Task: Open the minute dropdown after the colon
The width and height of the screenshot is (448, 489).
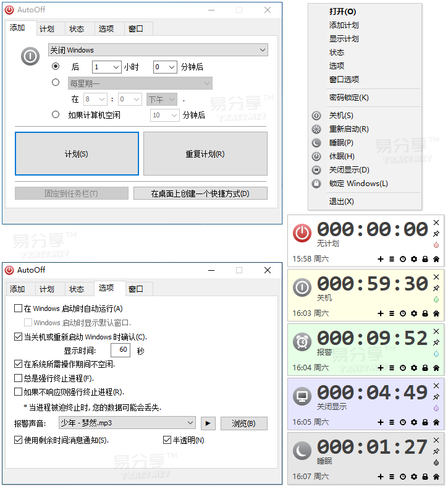Action: 130,99
